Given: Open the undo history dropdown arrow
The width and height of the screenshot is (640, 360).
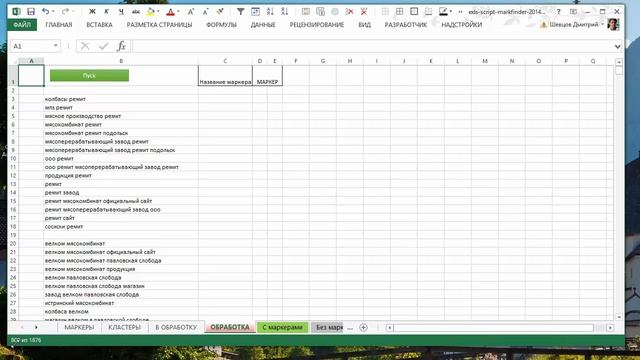Looking at the screenshot, I should 53,12.
